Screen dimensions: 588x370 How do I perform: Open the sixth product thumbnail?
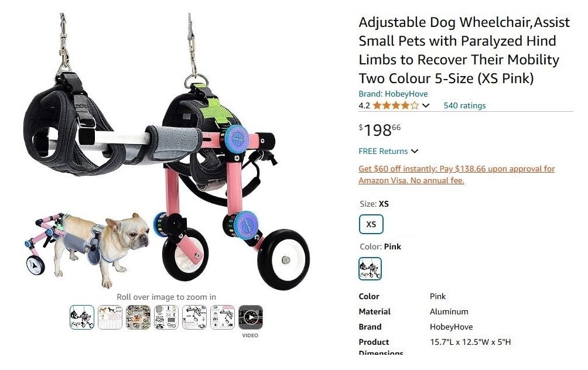(223, 317)
